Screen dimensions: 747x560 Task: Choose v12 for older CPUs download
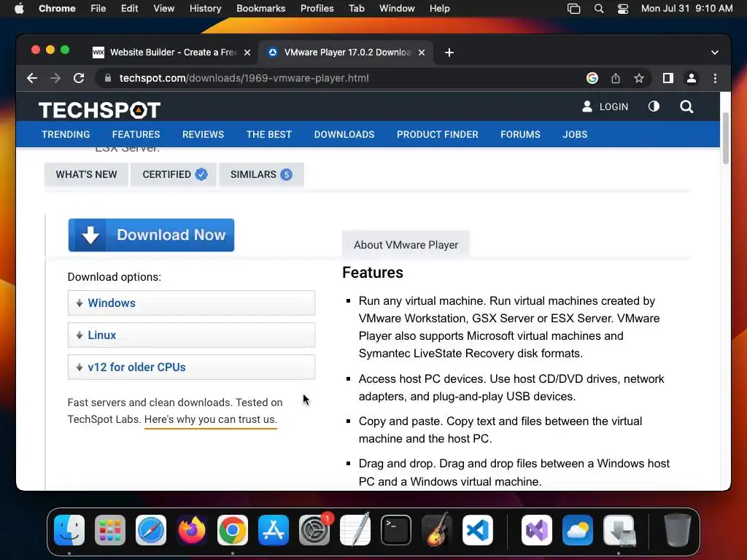point(191,367)
